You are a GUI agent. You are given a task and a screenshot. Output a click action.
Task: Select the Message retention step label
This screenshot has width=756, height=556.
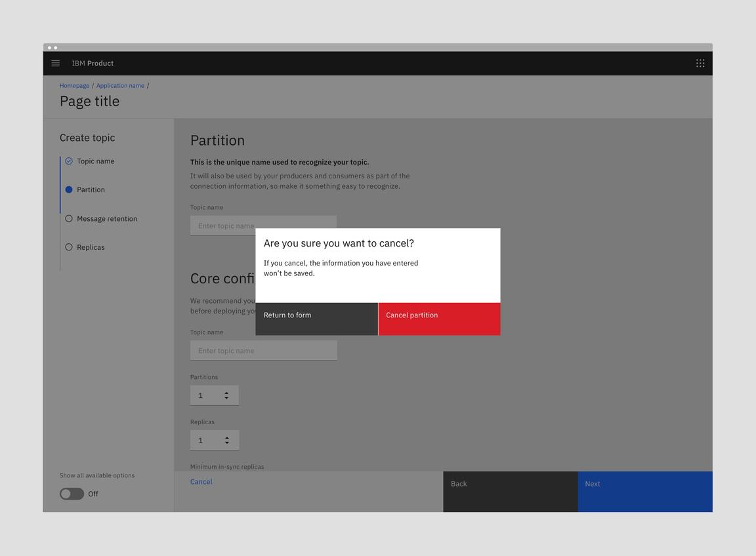coord(107,218)
